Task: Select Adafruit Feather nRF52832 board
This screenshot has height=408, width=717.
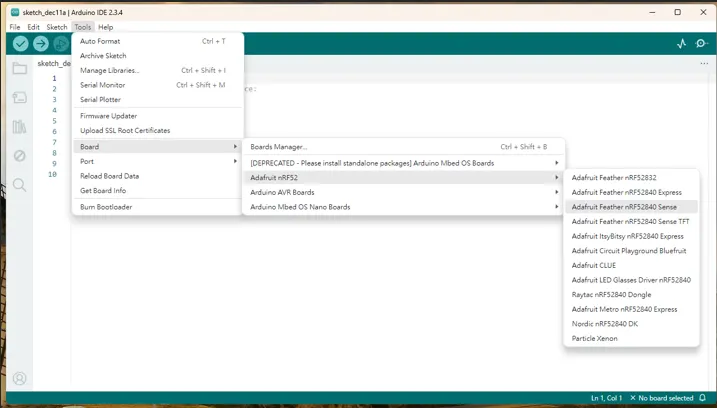Action: point(631,178)
